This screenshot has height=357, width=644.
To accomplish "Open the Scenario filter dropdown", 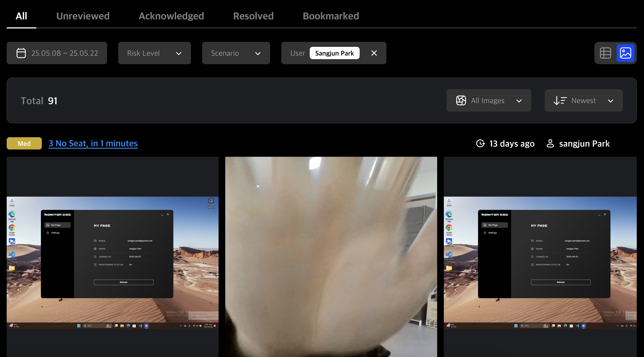I will point(236,53).
